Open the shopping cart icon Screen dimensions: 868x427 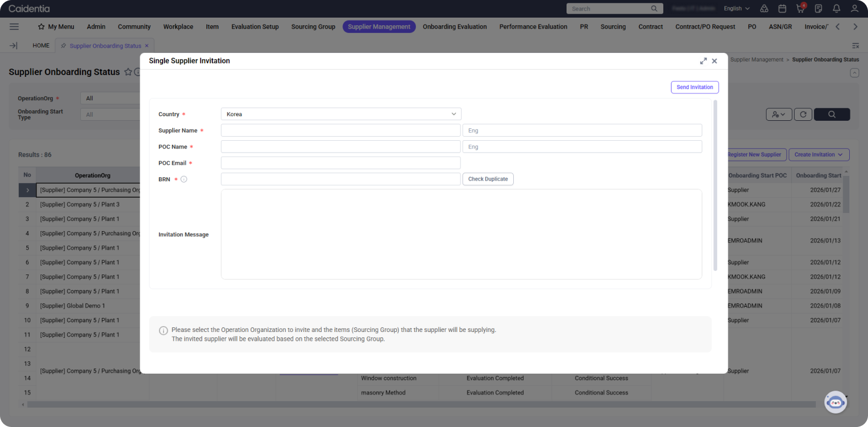[800, 9]
